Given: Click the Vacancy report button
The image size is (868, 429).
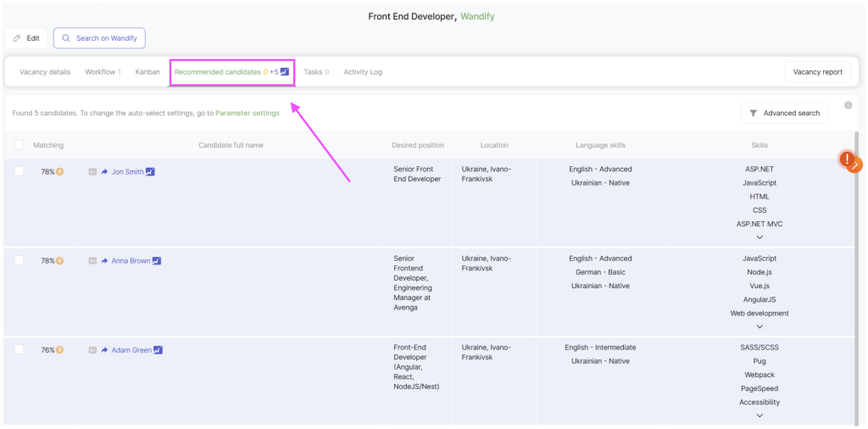Looking at the screenshot, I should (x=818, y=72).
